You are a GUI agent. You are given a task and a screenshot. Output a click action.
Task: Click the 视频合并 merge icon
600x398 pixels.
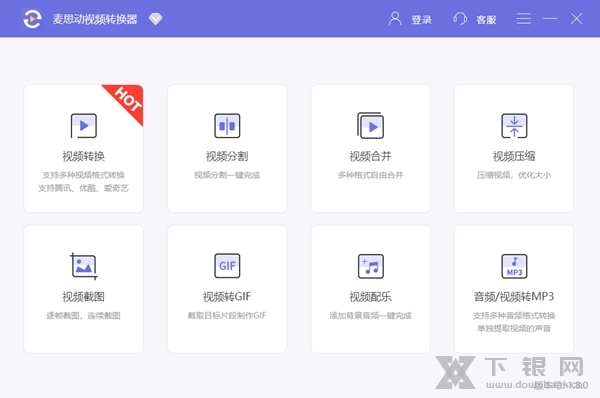(x=370, y=125)
